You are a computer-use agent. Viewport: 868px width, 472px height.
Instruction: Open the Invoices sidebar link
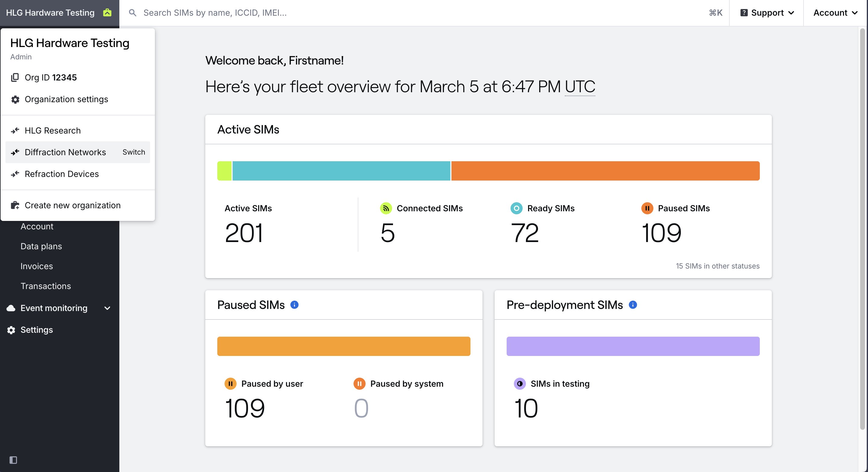click(x=37, y=266)
